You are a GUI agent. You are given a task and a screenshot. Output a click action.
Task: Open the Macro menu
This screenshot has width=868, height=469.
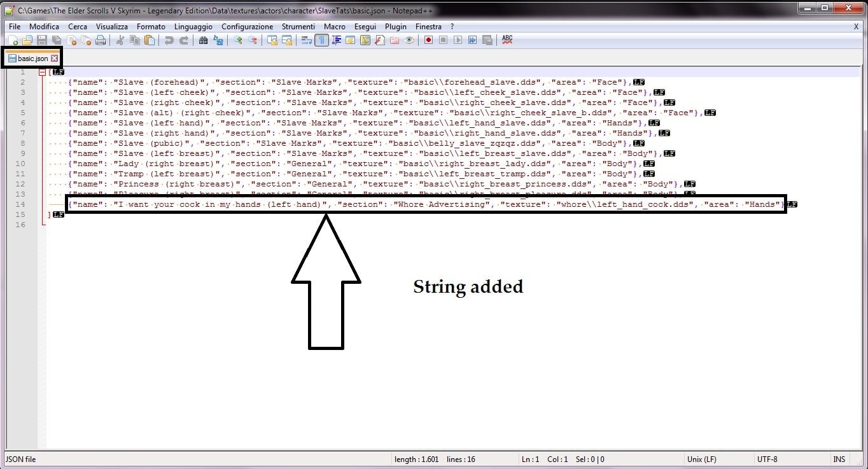[x=335, y=27]
